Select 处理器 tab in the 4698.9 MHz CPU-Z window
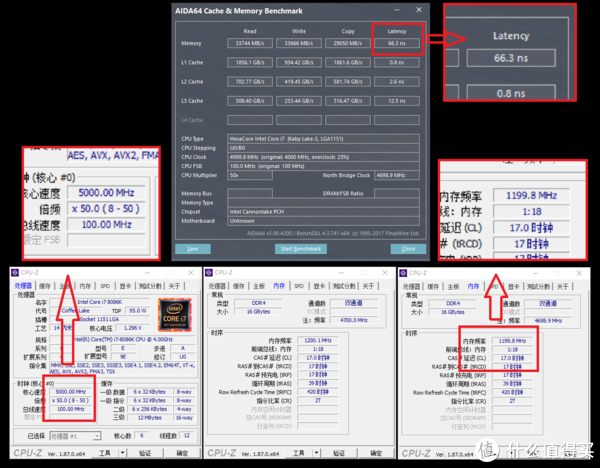The image size is (600, 468). pyautogui.click(x=411, y=286)
